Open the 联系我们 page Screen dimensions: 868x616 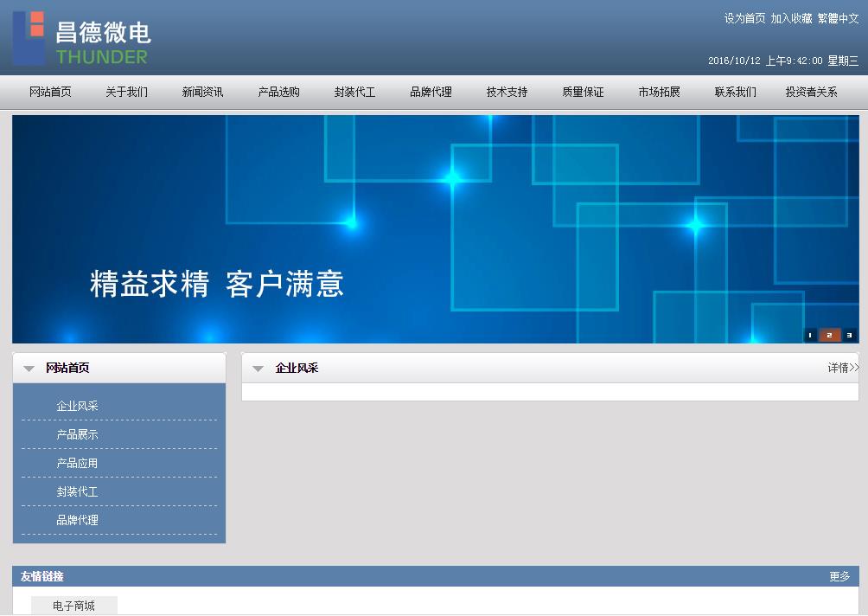click(735, 92)
